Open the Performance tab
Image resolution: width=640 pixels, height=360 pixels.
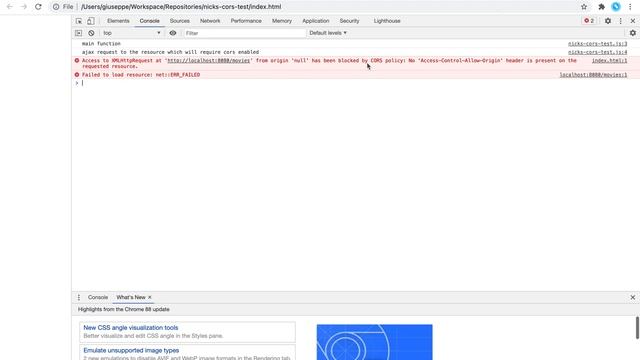point(246,21)
